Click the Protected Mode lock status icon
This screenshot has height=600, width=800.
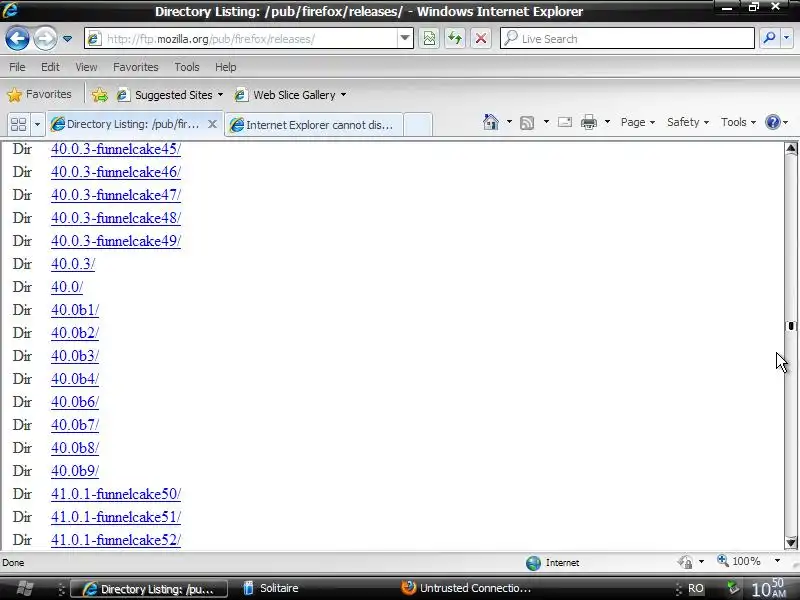[x=685, y=562]
